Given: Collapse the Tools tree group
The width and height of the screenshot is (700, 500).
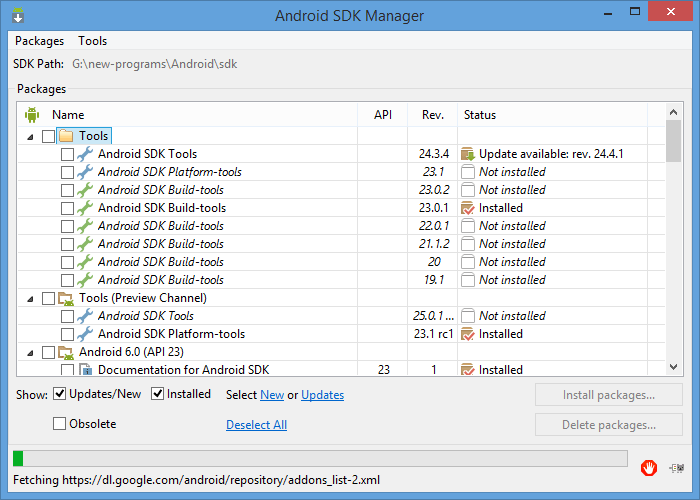Looking at the screenshot, I should pyautogui.click(x=30, y=137).
